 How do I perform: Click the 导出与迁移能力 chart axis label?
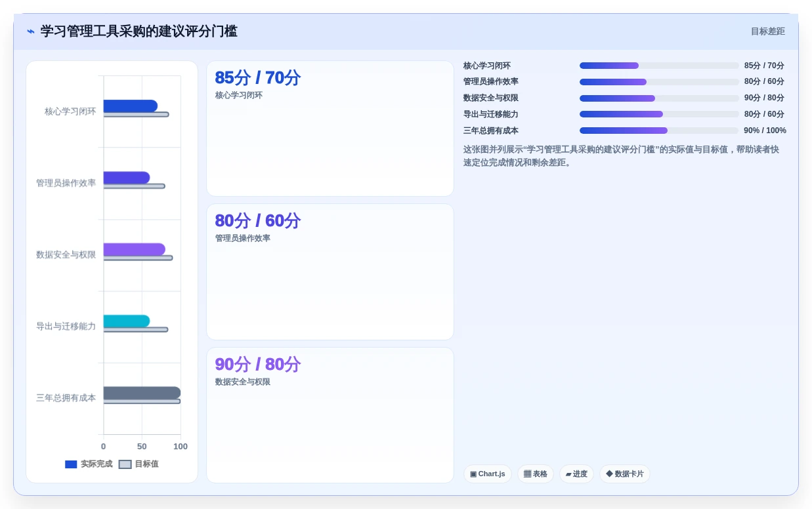tap(66, 326)
